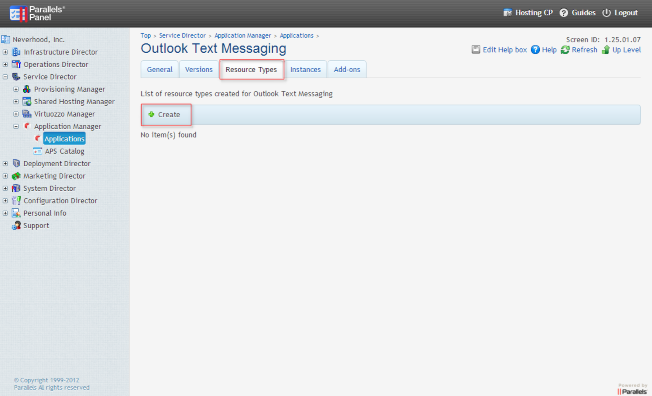652x396 pixels.
Task: Click the Application Manager icon
Action: pyautogui.click(x=27, y=126)
